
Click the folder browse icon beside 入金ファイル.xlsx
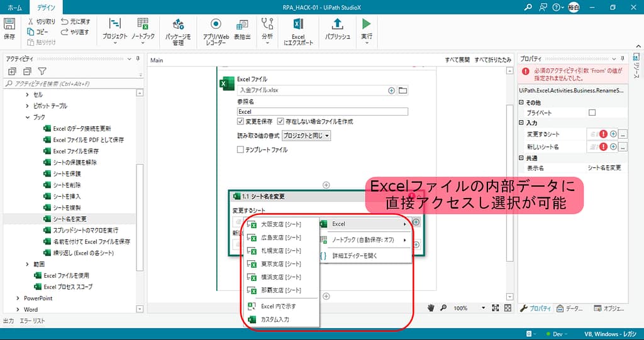pos(403,90)
